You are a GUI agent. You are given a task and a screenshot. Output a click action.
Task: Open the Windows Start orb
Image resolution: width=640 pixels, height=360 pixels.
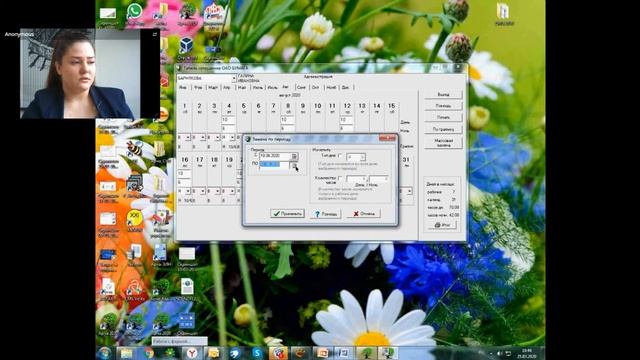pos(104,353)
